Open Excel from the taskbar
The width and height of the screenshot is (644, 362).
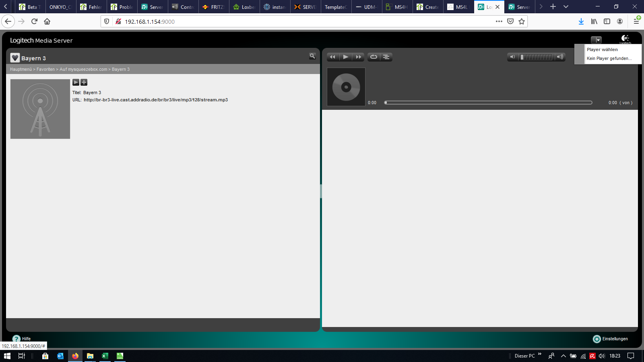[105, 356]
